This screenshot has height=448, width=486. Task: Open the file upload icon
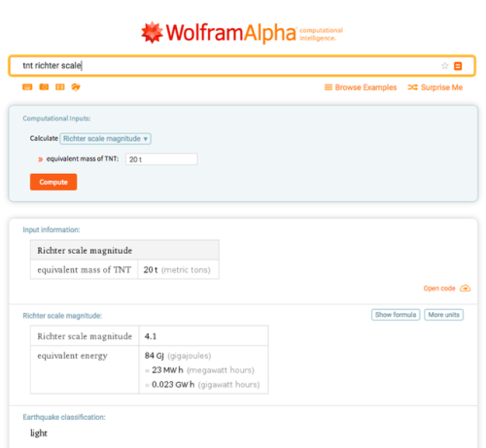tap(76, 86)
